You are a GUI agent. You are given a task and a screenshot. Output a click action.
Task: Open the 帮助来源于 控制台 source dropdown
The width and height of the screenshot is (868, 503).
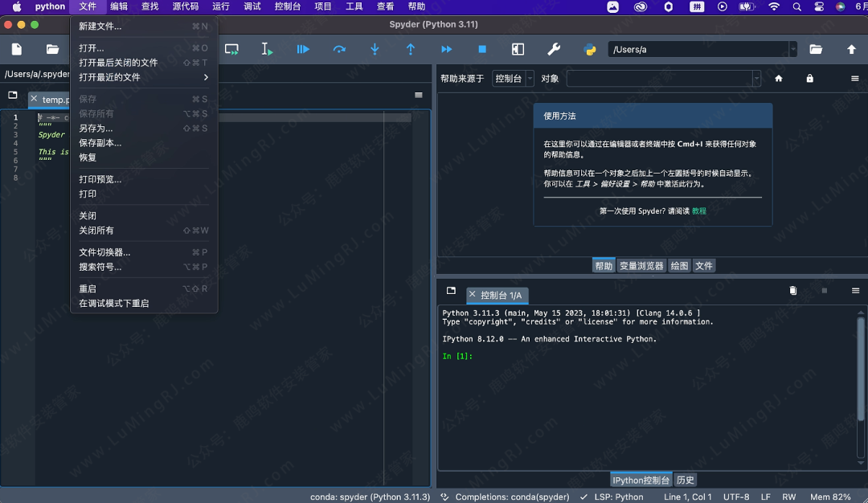[513, 79]
